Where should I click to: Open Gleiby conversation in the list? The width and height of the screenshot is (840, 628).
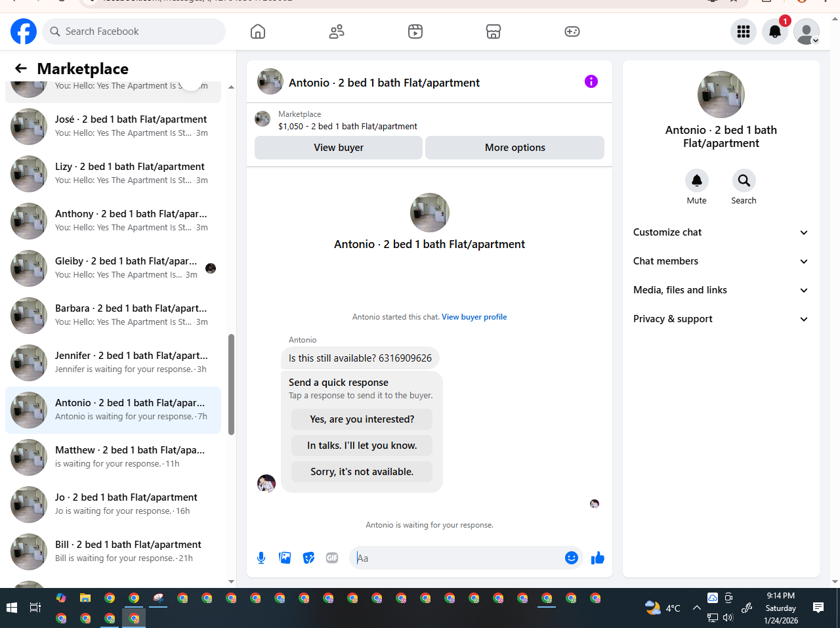[x=113, y=268]
